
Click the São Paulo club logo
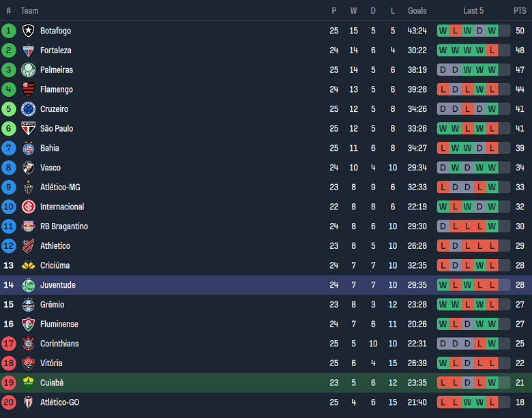pos(28,128)
